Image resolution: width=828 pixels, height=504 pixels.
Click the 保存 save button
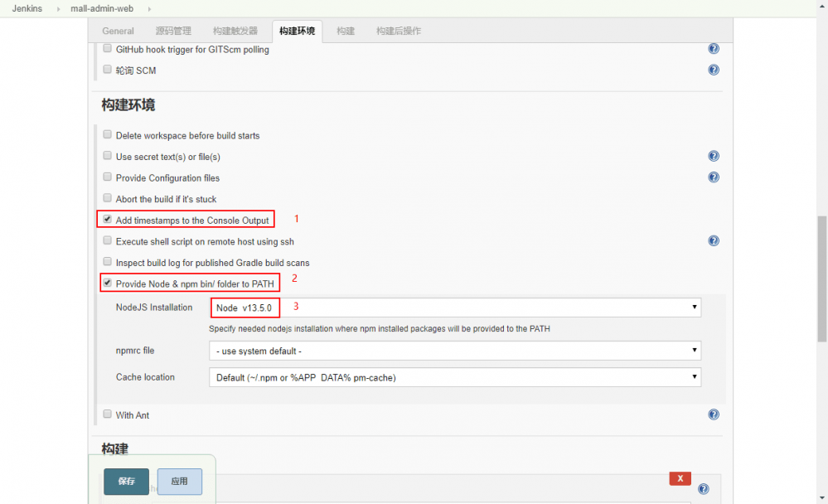(x=126, y=482)
